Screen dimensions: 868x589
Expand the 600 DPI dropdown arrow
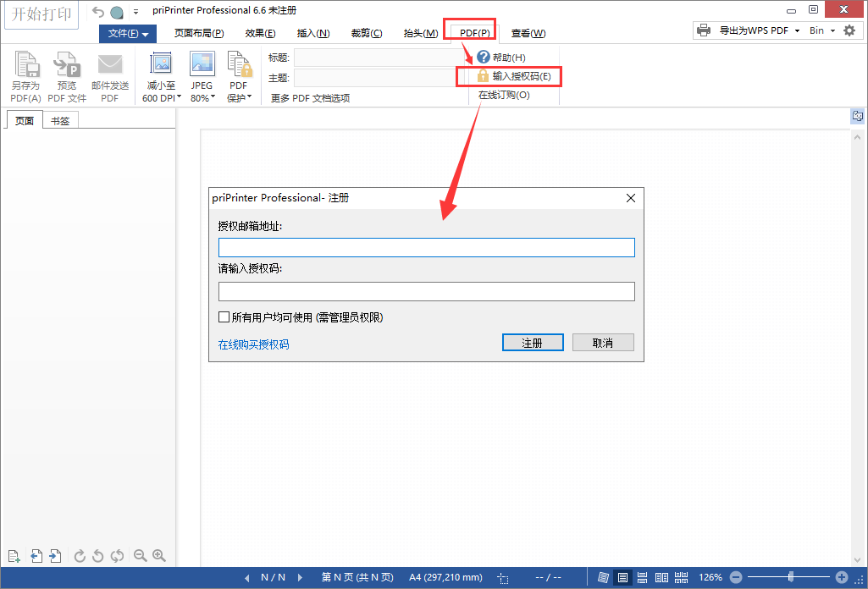(179, 96)
